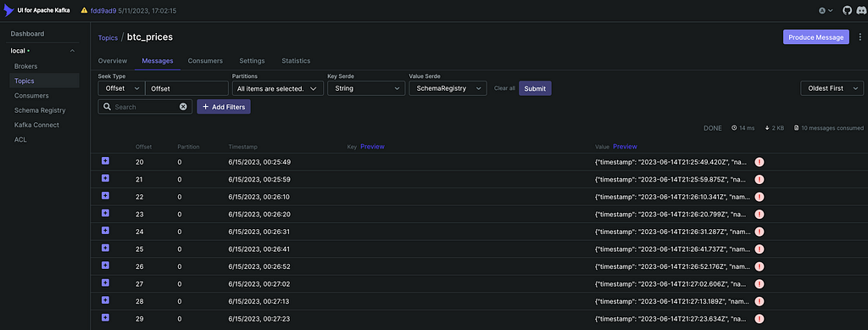Image resolution: width=868 pixels, height=330 pixels.
Task: Open the Value Serde SchemaRegistry dropdown
Action: point(448,88)
